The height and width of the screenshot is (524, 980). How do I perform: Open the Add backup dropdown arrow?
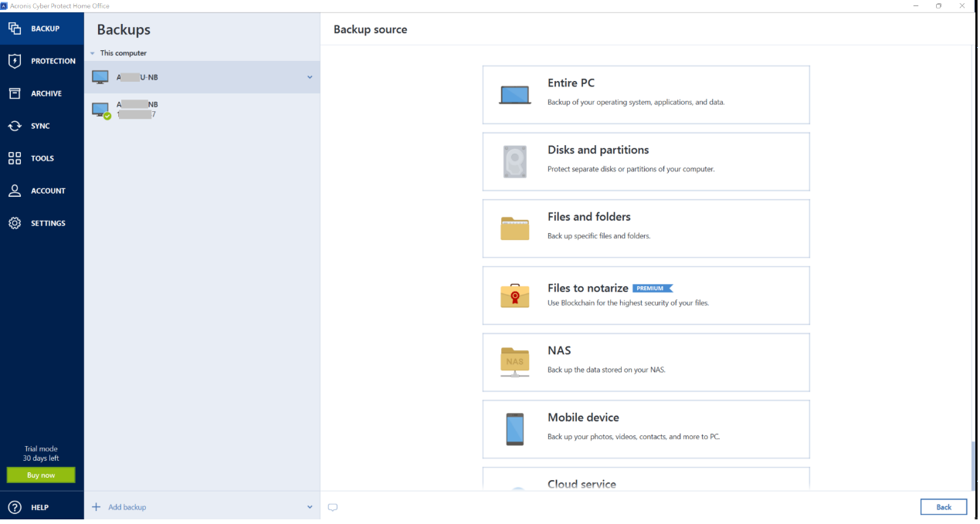pos(310,507)
